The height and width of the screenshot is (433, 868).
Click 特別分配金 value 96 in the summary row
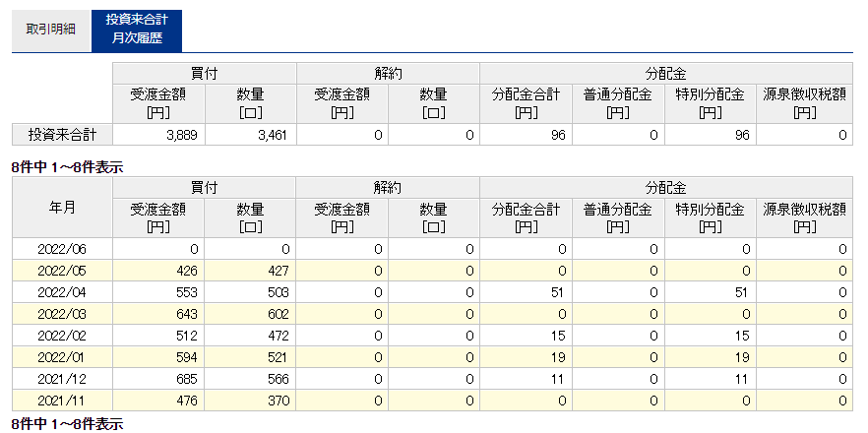point(742,135)
